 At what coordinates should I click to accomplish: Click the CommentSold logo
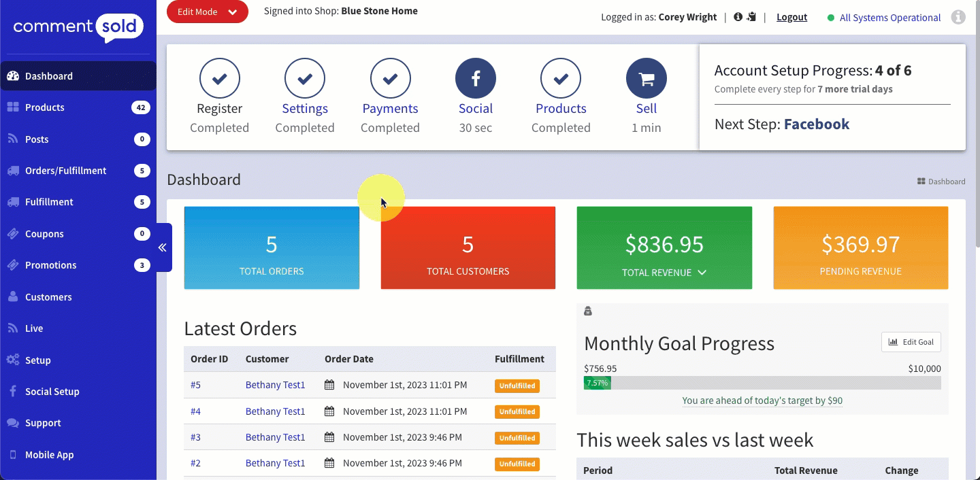click(78, 27)
